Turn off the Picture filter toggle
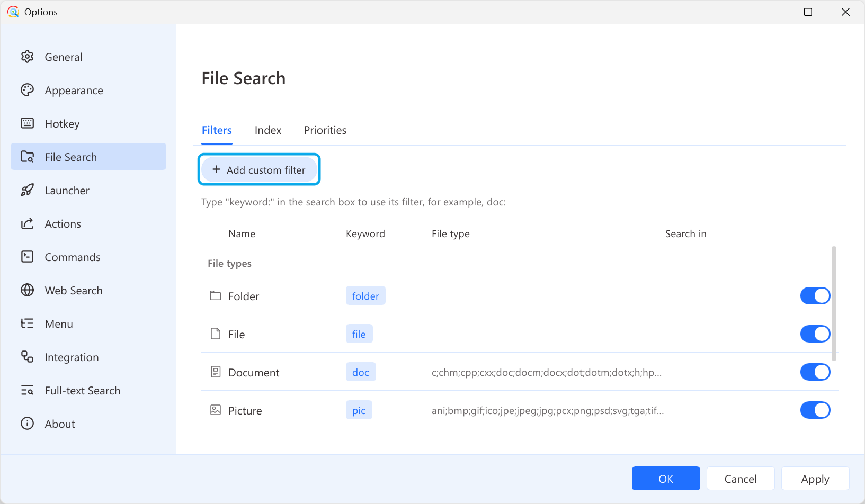This screenshot has width=865, height=504. coord(815,410)
